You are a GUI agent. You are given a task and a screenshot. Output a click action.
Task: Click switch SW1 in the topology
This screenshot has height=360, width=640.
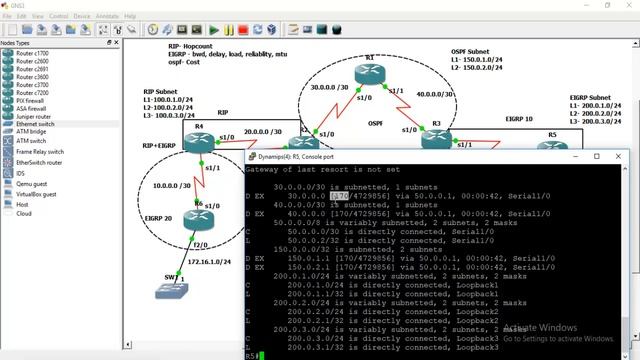172,291
